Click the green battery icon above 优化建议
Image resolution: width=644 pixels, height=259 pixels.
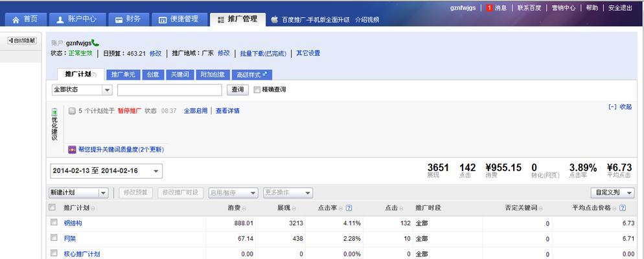54,112
